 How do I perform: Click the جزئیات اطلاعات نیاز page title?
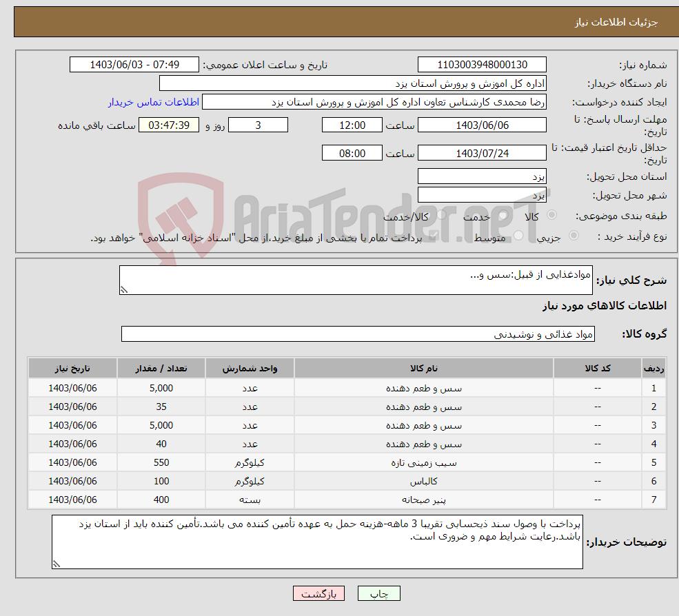click(616, 22)
